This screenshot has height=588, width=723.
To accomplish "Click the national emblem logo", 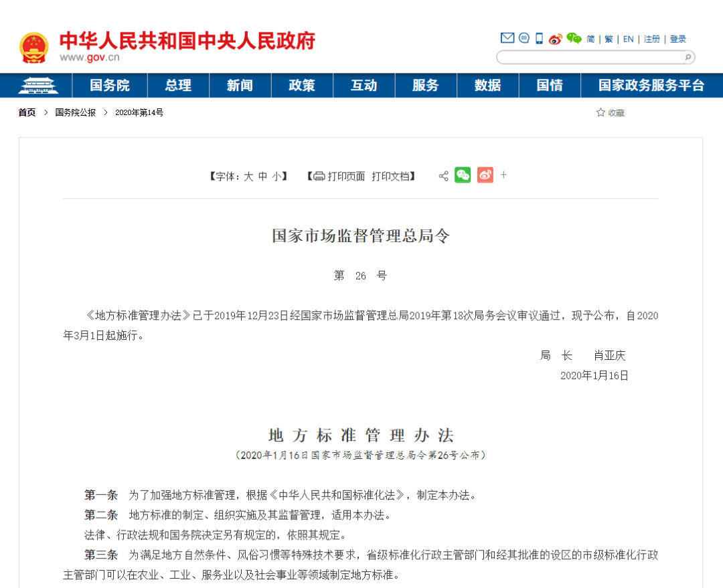I will pyautogui.click(x=33, y=47).
